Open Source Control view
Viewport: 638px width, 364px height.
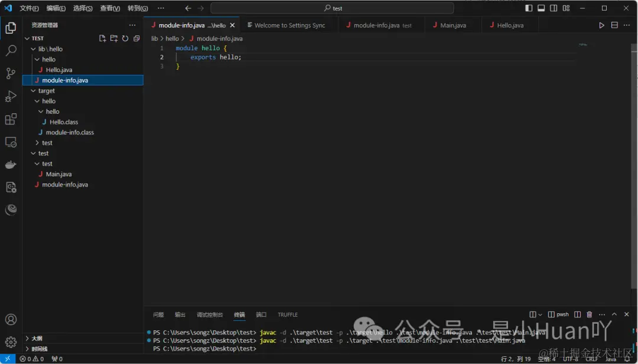tap(11, 74)
